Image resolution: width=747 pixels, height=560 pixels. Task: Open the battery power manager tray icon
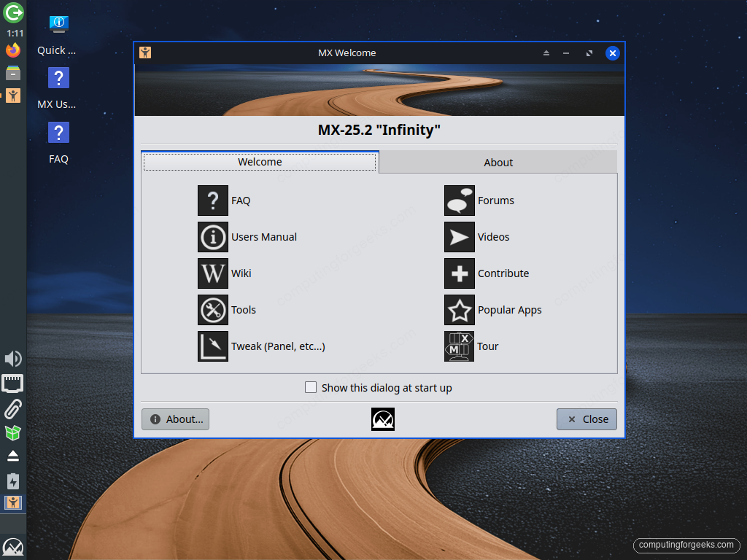[x=13, y=481]
